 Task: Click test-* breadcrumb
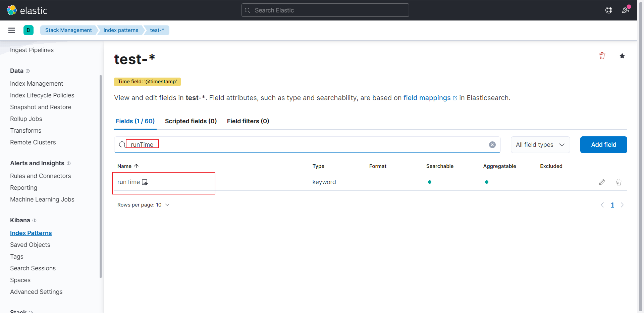[x=157, y=30]
